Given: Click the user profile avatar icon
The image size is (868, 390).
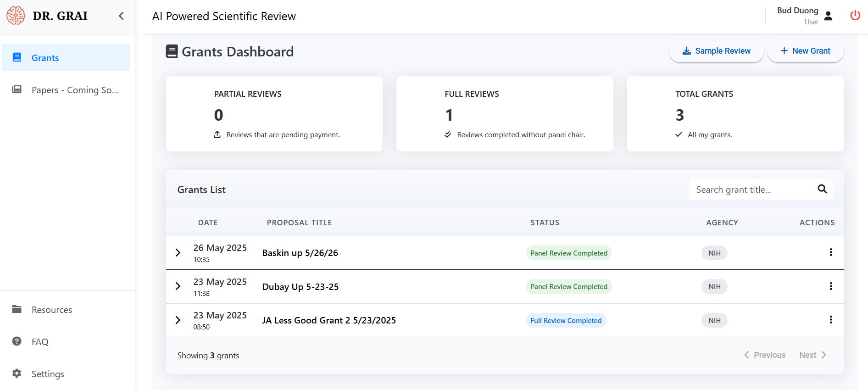Looking at the screenshot, I should pyautogui.click(x=828, y=16).
